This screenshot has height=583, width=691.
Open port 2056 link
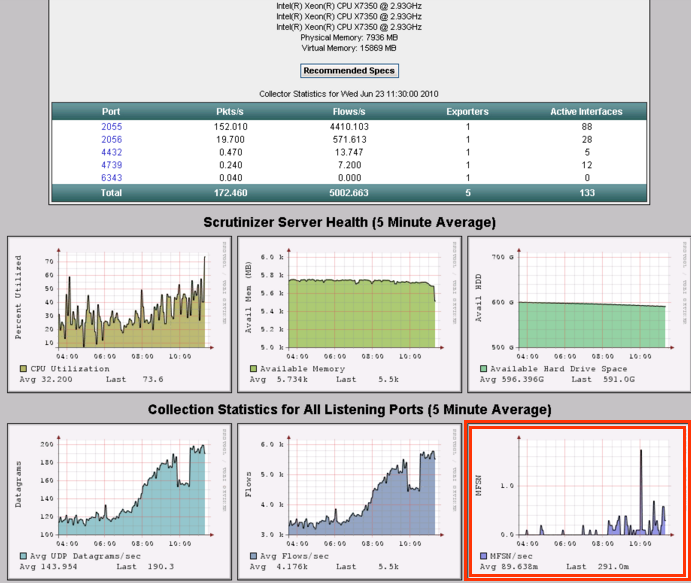click(x=111, y=139)
